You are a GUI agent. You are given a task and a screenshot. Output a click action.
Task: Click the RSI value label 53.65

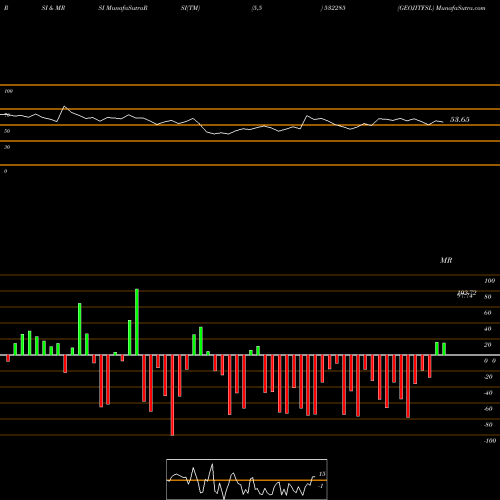click(x=460, y=119)
